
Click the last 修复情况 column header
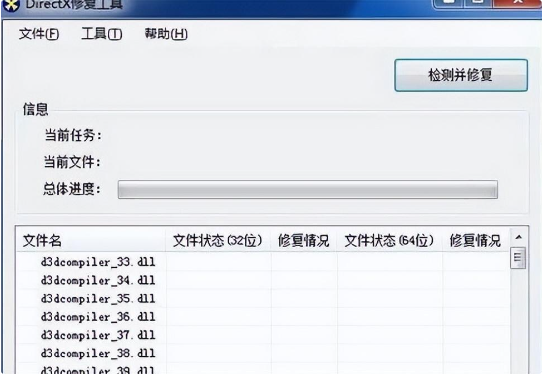click(475, 240)
